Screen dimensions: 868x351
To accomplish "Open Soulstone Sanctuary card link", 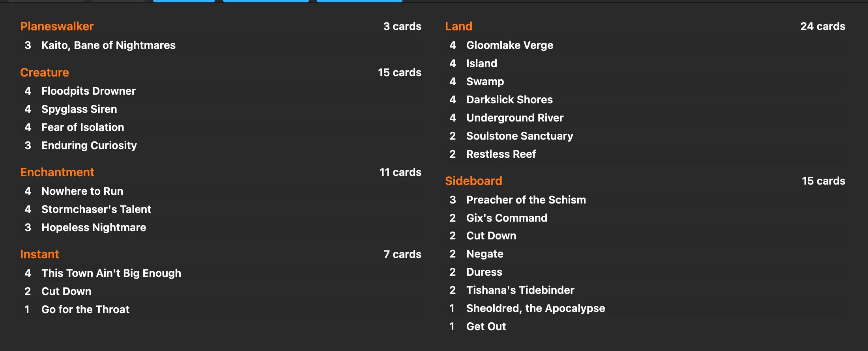I will (x=519, y=136).
